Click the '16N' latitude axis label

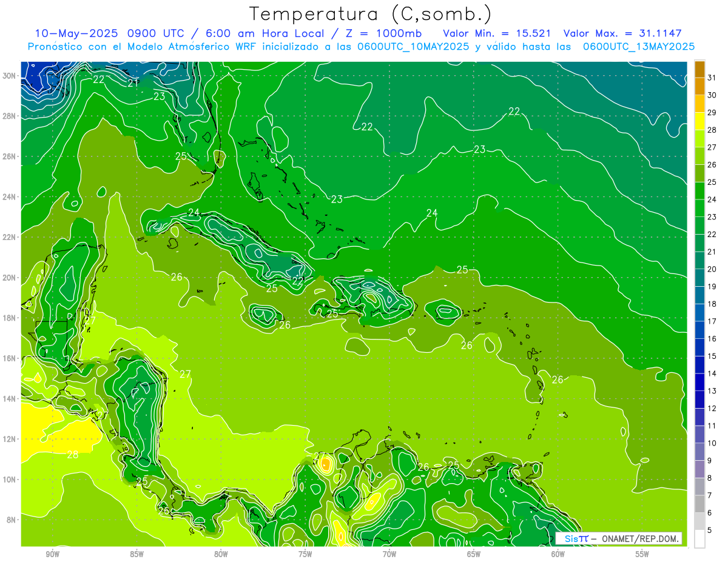click(9, 358)
